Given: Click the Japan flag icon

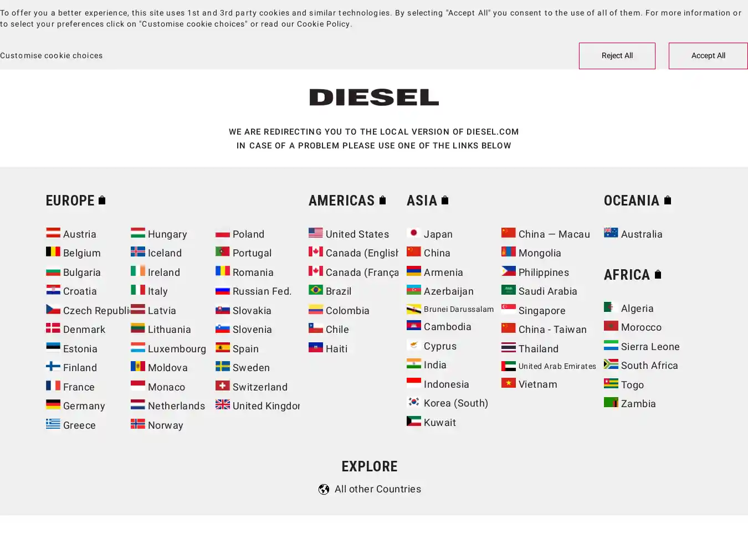Looking at the screenshot, I should [x=413, y=233].
